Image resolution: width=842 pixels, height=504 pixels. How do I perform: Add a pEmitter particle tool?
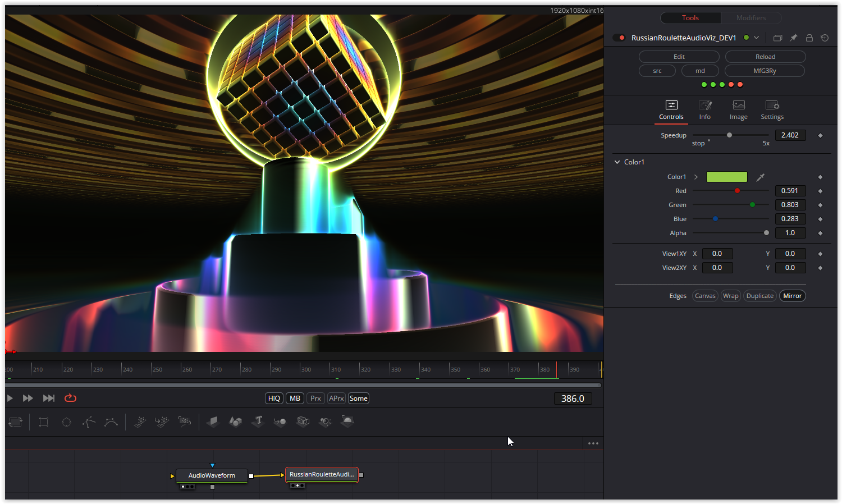pos(140,421)
